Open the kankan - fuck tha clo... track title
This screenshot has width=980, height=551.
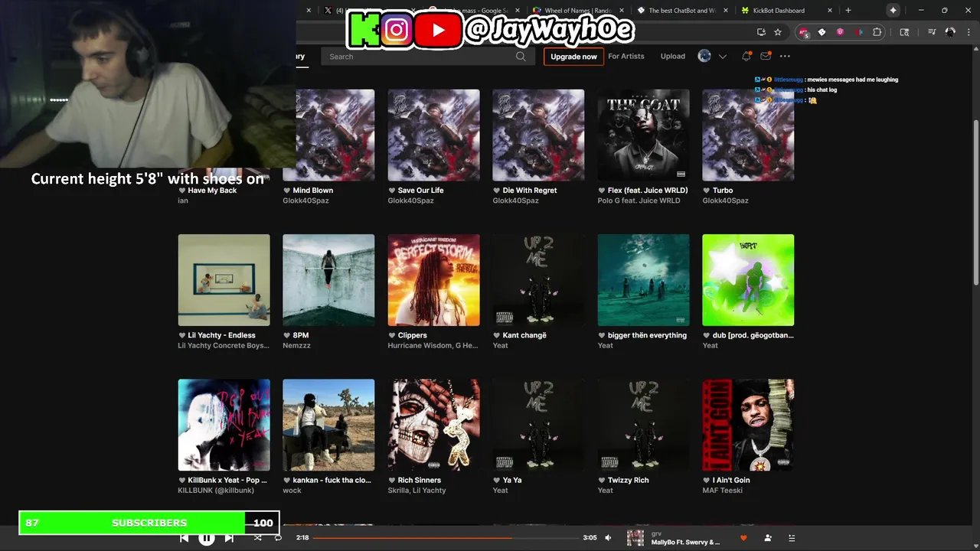tap(332, 481)
